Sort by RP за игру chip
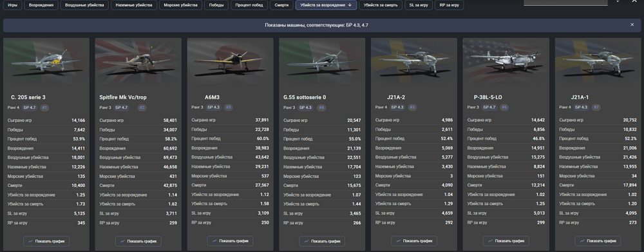644x252 pixels. coord(449,5)
